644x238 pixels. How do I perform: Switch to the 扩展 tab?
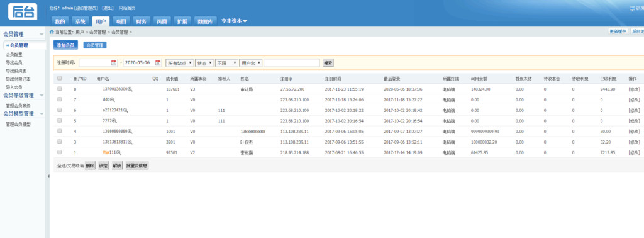tap(182, 21)
